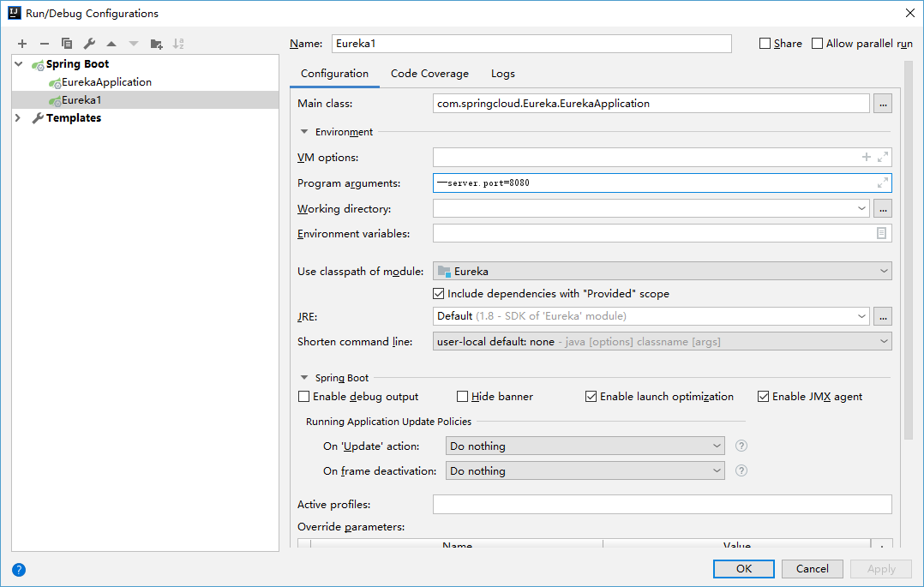Toggle Allow parallel run
The width and height of the screenshot is (924, 587).
pos(818,44)
